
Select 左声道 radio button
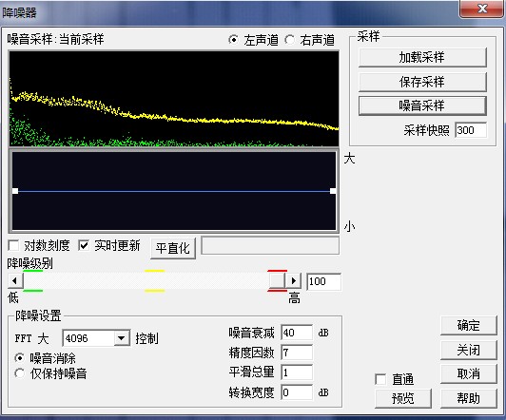(233, 40)
